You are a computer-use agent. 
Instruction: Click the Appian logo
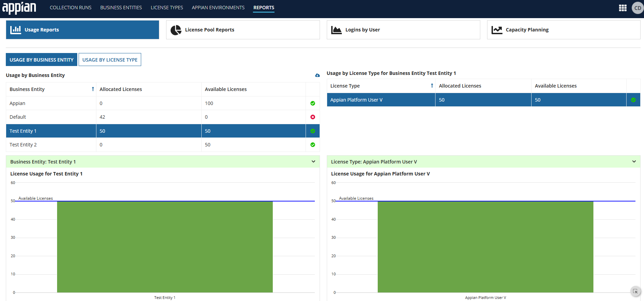[x=19, y=8]
